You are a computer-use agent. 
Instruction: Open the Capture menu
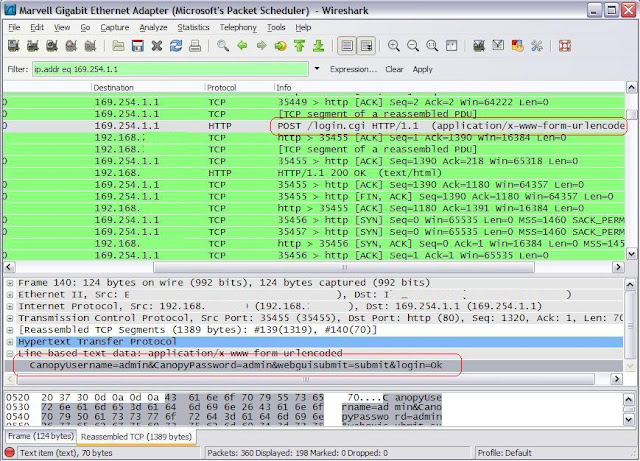(x=115, y=27)
